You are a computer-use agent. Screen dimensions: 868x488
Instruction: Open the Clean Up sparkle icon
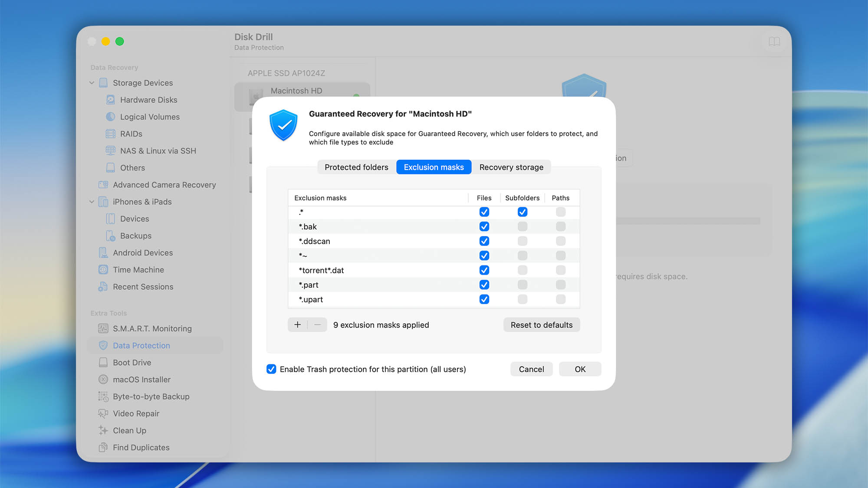point(103,430)
